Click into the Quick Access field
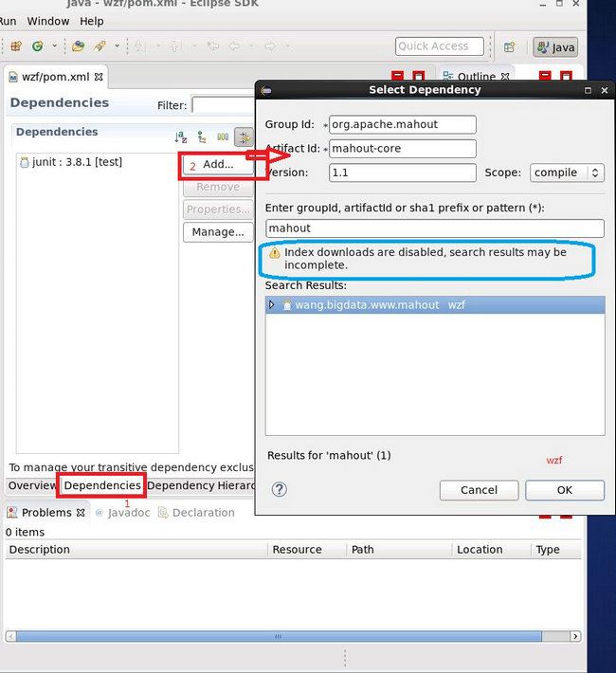 (439, 46)
